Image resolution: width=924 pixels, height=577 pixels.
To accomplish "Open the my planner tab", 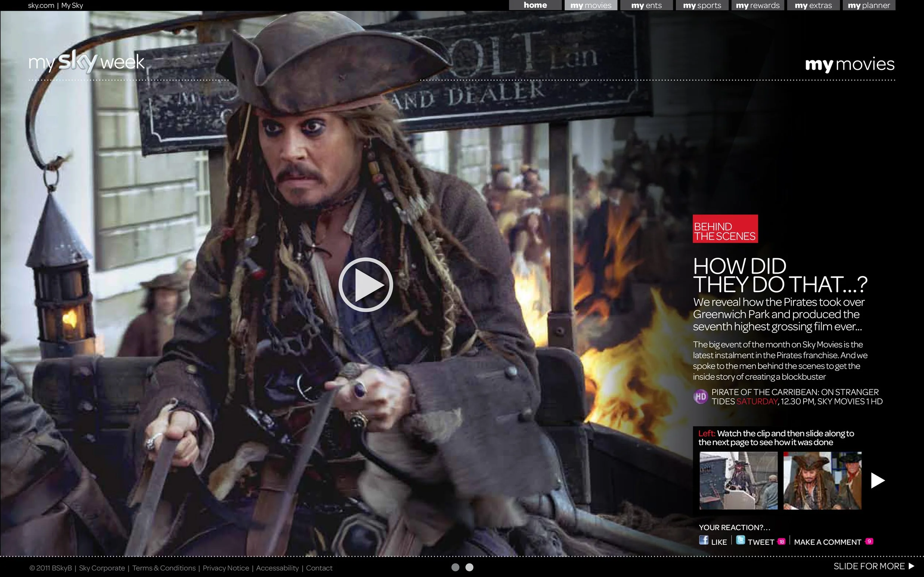I will (x=868, y=5).
